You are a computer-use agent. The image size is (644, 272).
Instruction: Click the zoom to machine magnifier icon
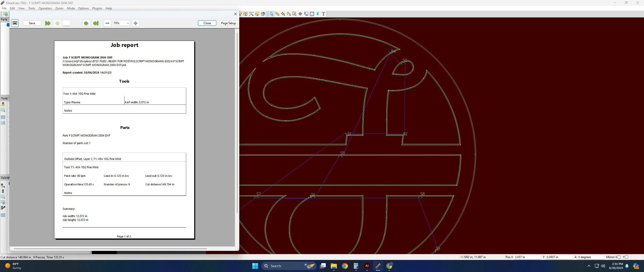click(x=263, y=14)
